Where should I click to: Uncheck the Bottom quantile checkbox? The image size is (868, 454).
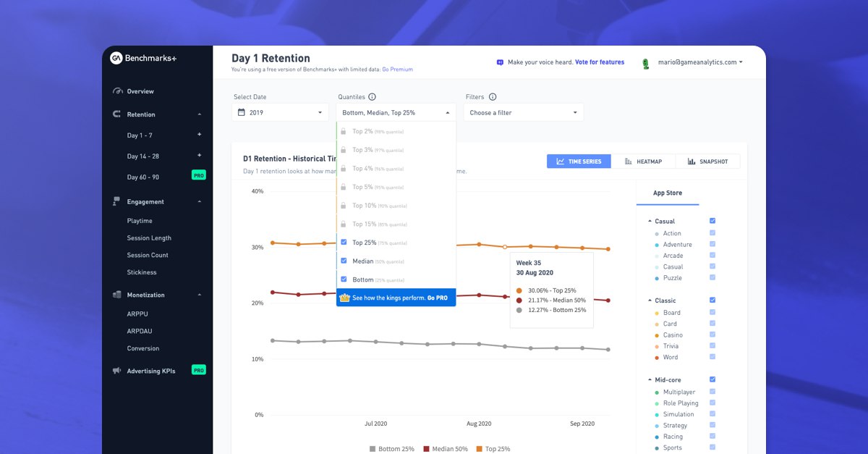(344, 279)
